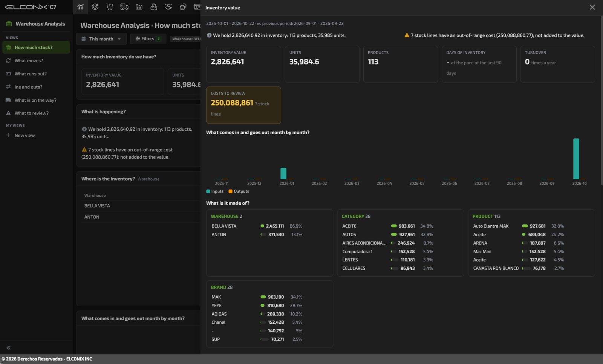The height and width of the screenshot is (364, 603).
Task: Click the 'Inventory value' KPI card in panel
Action: [243, 64]
